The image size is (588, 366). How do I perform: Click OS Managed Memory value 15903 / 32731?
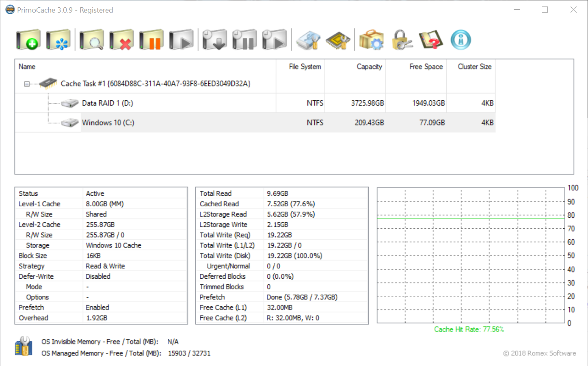(189, 353)
